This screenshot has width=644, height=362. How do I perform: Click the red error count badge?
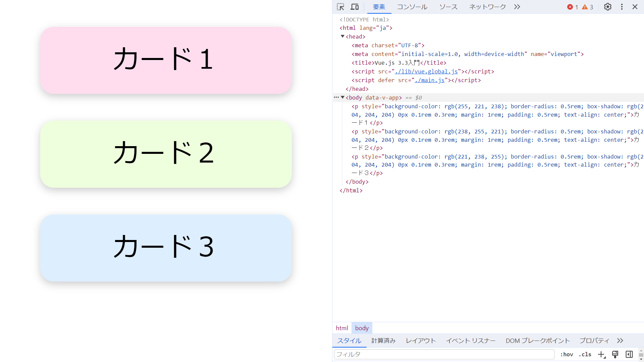(x=572, y=7)
